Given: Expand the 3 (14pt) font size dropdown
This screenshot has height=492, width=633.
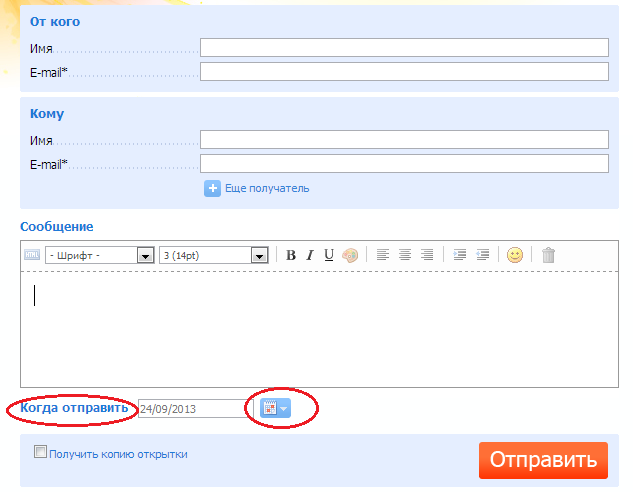Looking at the screenshot, I should tap(259, 256).
